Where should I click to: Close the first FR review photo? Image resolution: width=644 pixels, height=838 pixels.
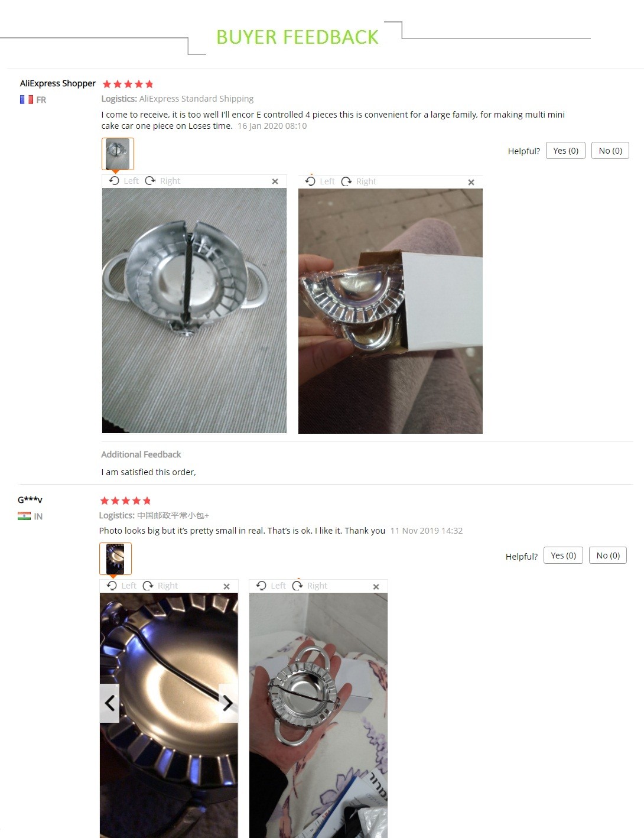pos(275,181)
